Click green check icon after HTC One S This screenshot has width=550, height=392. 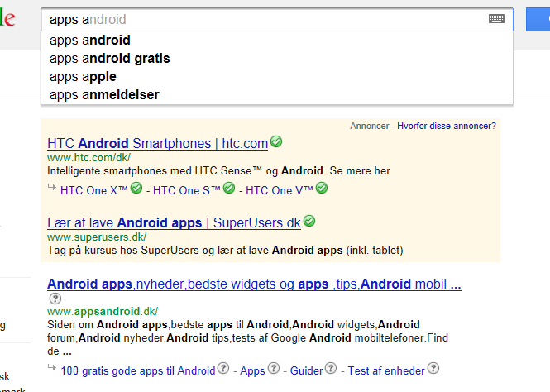click(229, 189)
